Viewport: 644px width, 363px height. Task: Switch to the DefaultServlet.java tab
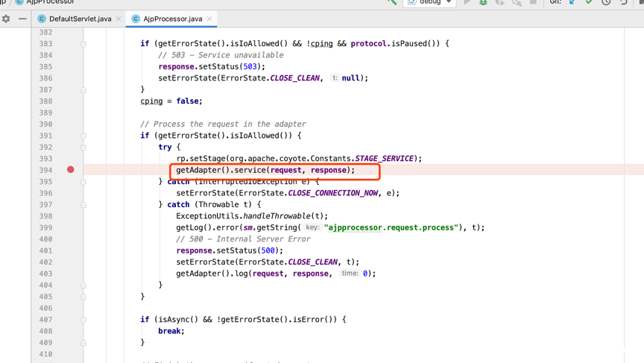click(x=80, y=19)
